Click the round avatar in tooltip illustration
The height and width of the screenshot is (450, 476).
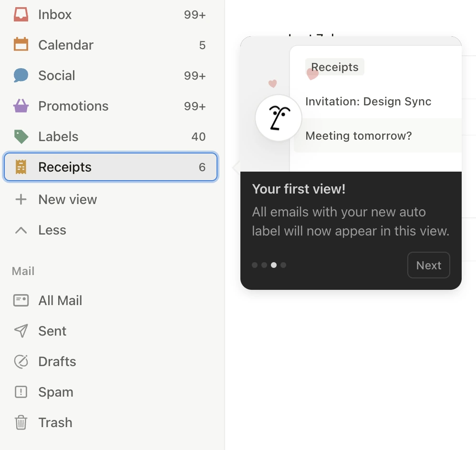click(279, 118)
